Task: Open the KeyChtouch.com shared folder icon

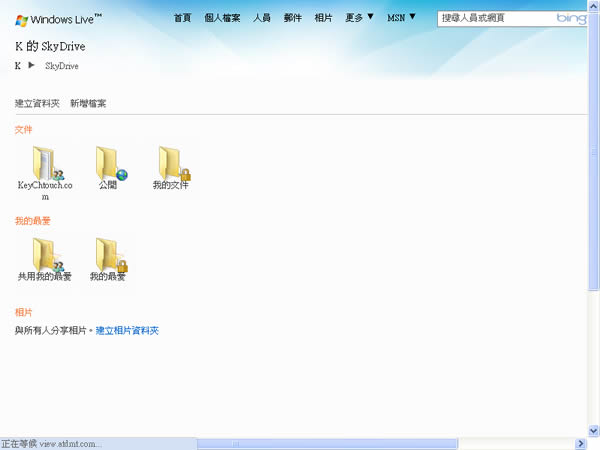Action: pos(46,164)
